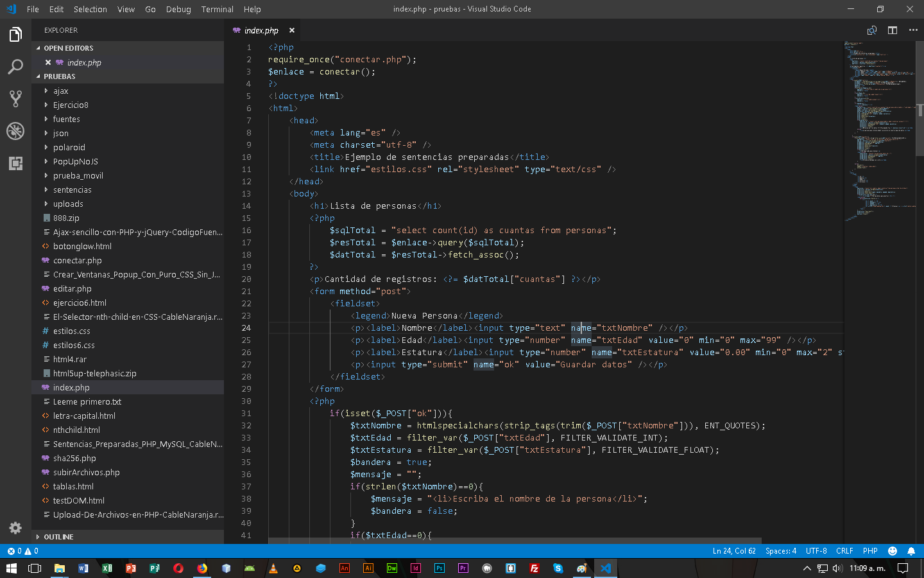Expand the uploads folder
Screen dimensions: 924x578
click(x=68, y=204)
